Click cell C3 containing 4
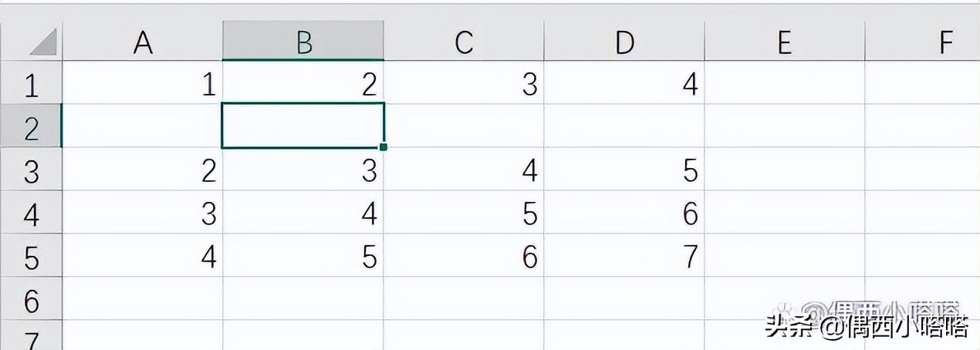The width and height of the screenshot is (980, 350). tap(464, 170)
